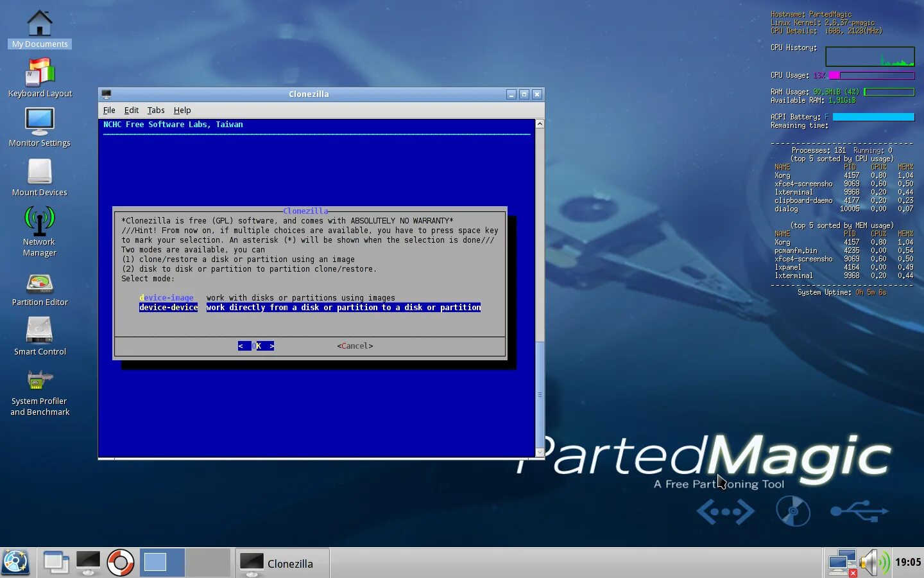The width and height of the screenshot is (924, 578).
Task: Open the Smart Control desktop icon
Action: pos(40,337)
